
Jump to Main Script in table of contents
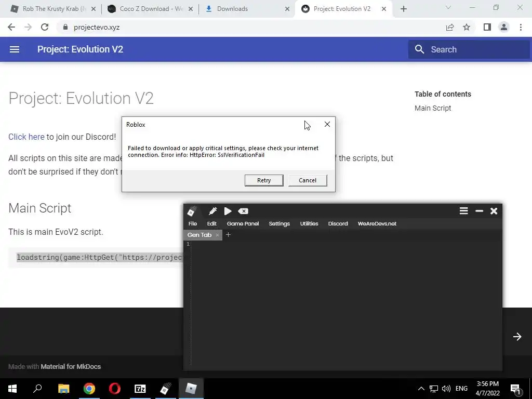[433, 108]
